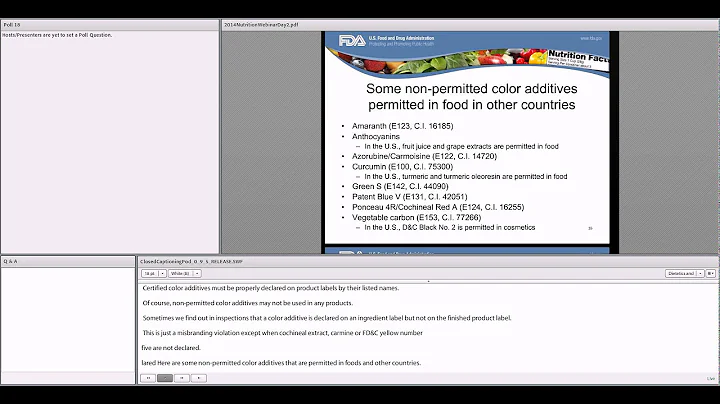Image resolution: width=720 pixels, height=404 pixels.
Task: Click the D&C Black No. 2 sub-bullet
Action: (450, 227)
